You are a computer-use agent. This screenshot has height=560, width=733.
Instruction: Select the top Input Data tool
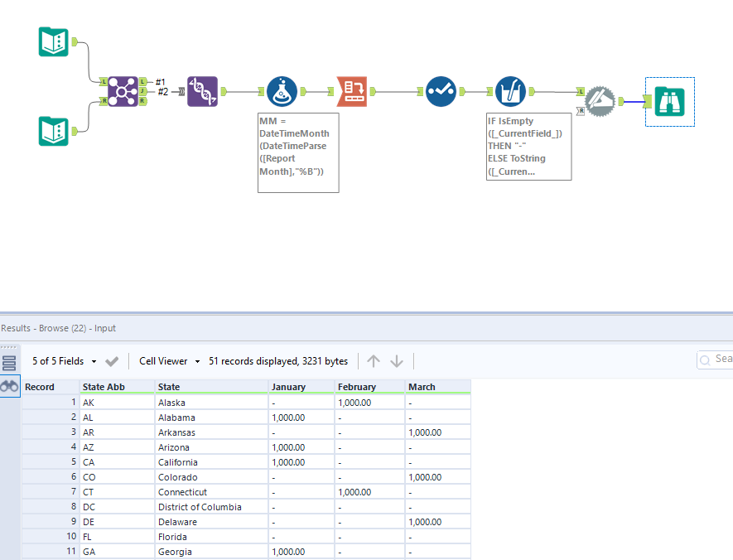(53, 42)
